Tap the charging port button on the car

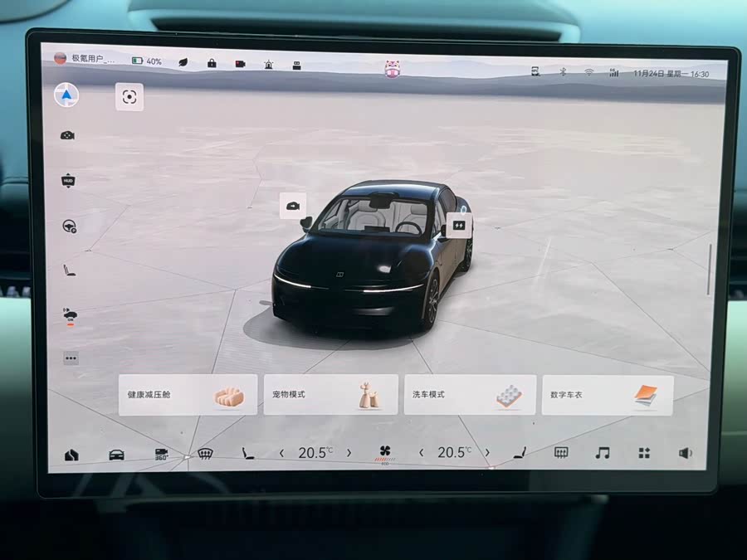tap(459, 225)
